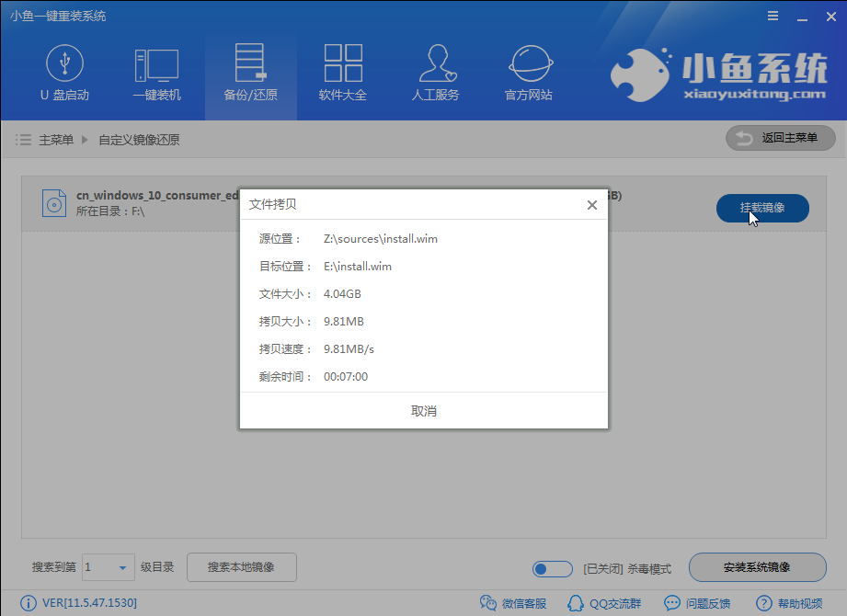Open the hamburger menu at top right
This screenshot has height=616, width=847.
click(x=772, y=15)
